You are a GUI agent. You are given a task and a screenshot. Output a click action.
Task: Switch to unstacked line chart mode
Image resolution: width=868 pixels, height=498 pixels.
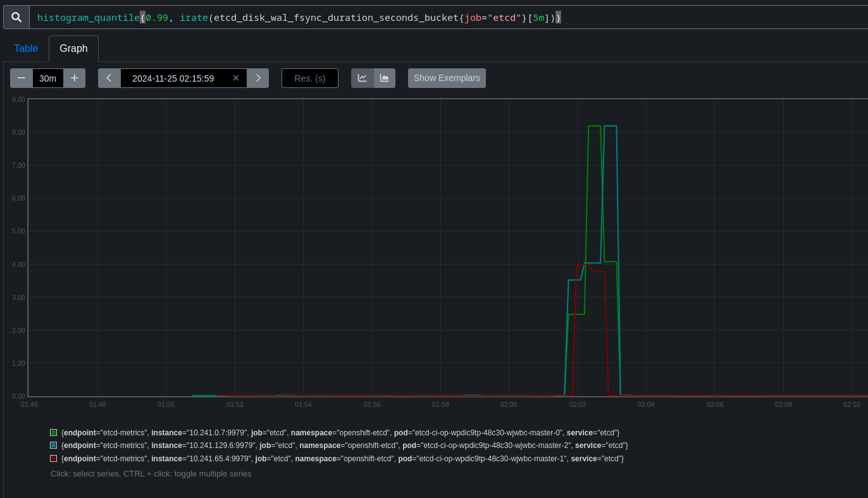(x=363, y=78)
